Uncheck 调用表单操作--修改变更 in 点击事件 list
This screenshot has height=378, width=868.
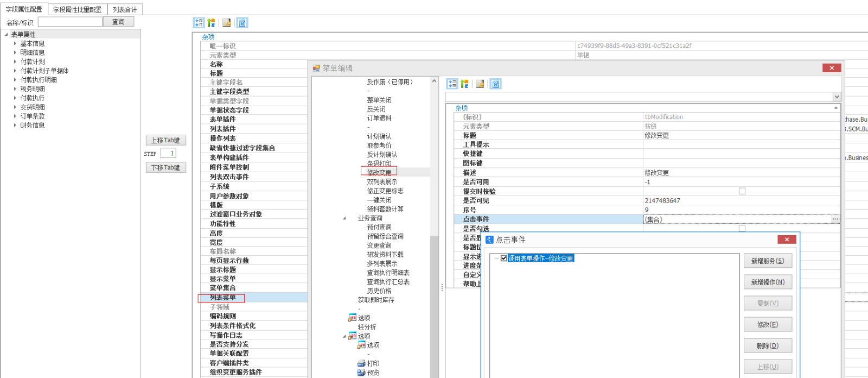(x=504, y=259)
